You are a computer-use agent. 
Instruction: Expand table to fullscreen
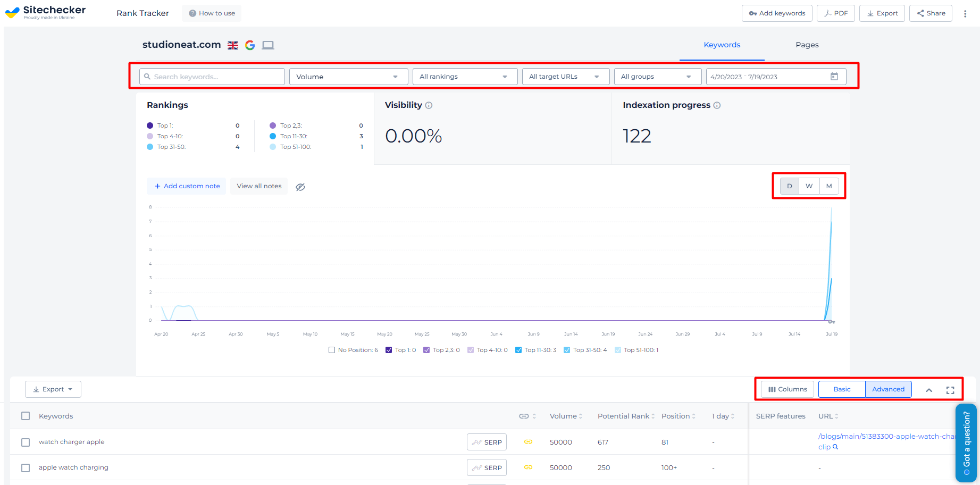tap(950, 390)
